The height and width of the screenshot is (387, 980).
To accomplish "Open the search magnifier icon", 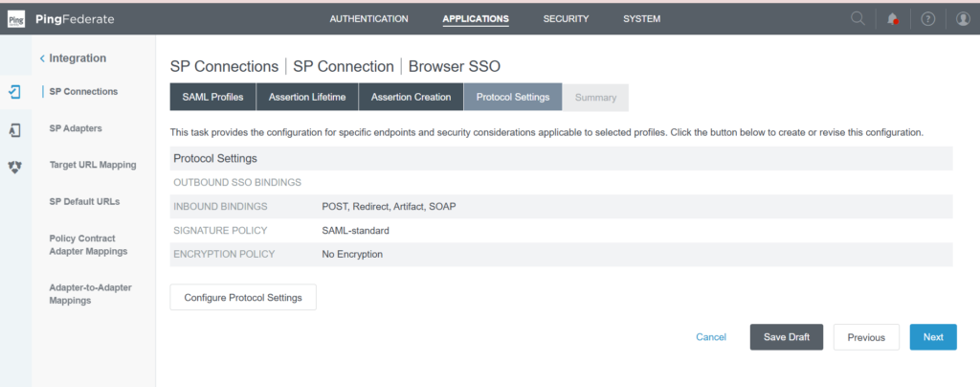I will (858, 19).
